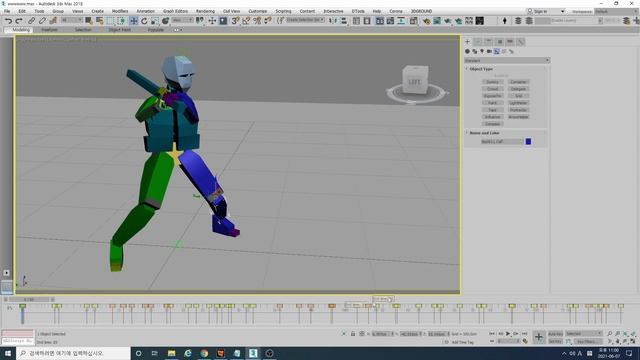Activate the Select and Rotate tool
The image size is (640, 360).
tap(144, 21)
